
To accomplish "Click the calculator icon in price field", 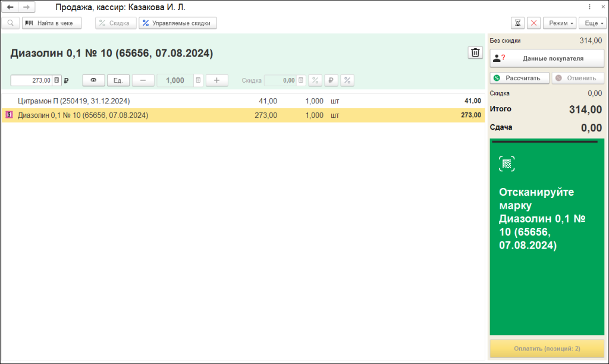I will [x=56, y=80].
